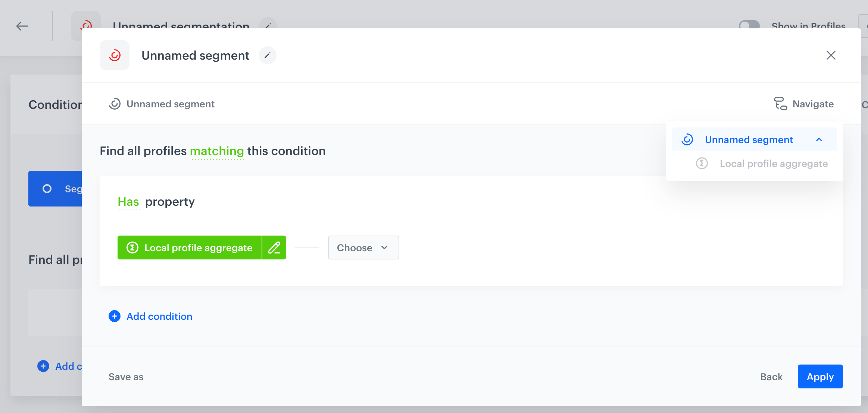This screenshot has width=868, height=413.
Task: Click the sigma icon in Local profile aggregate button
Action: [132, 248]
